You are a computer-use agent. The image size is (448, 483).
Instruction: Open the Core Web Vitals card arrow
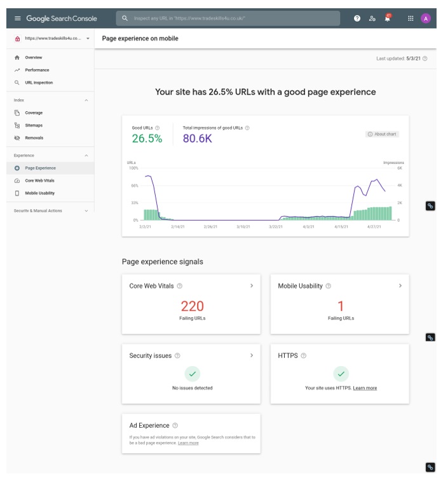click(x=252, y=286)
